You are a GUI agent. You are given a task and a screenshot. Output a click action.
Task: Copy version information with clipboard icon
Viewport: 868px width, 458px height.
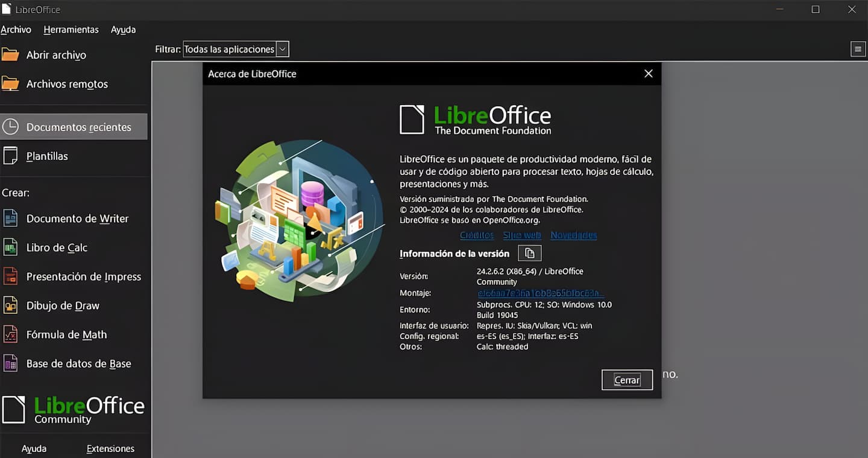pos(530,253)
